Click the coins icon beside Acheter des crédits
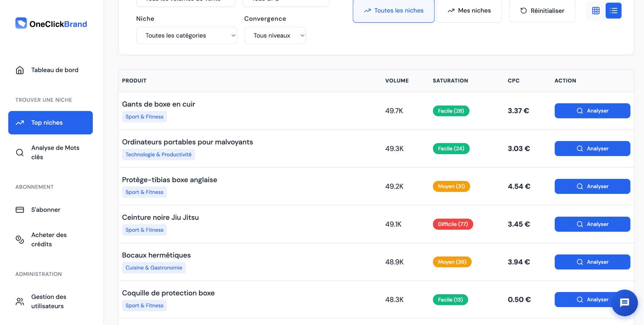 coord(20,240)
